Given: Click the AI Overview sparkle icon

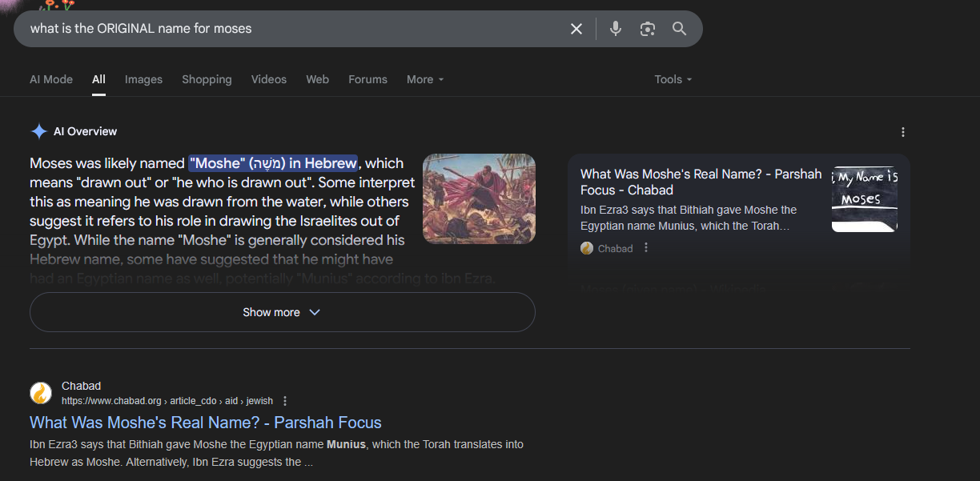Looking at the screenshot, I should click(x=39, y=132).
